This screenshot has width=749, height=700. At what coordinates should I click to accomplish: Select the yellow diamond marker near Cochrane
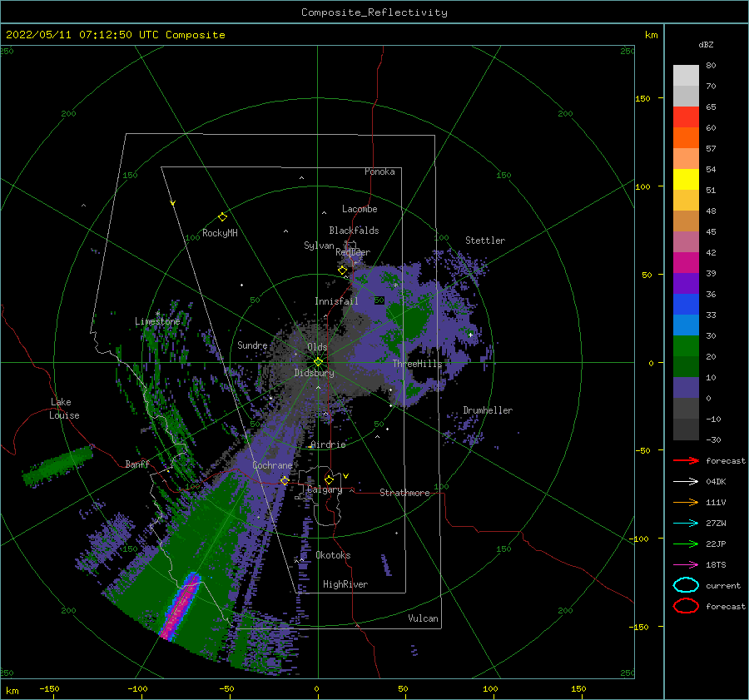pyautogui.click(x=285, y=480)
